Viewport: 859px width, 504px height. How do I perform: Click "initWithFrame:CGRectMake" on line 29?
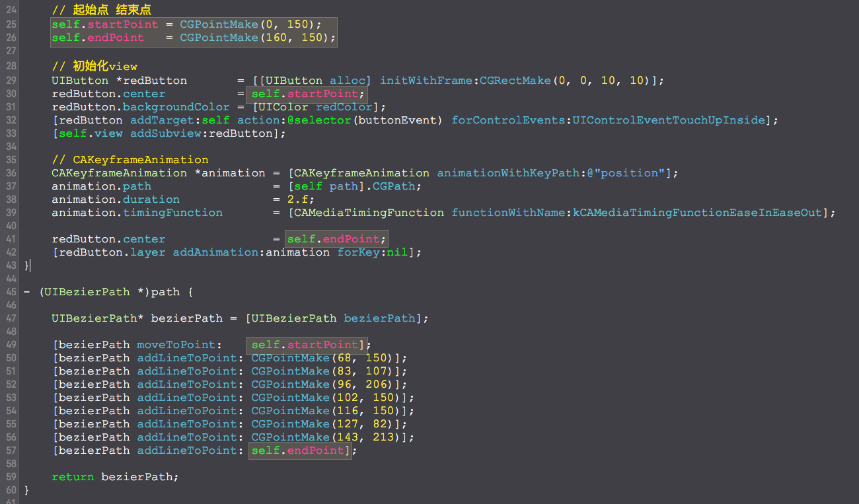pos(465,81)
